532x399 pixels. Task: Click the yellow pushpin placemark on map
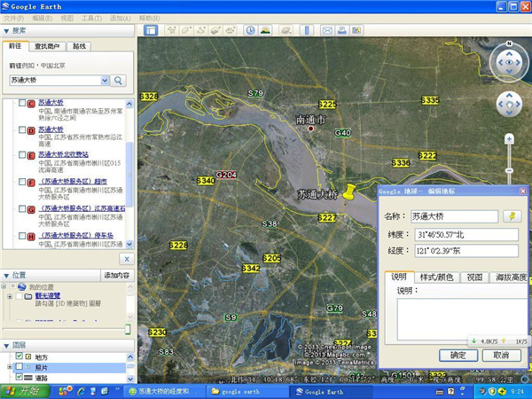(348, 193)
